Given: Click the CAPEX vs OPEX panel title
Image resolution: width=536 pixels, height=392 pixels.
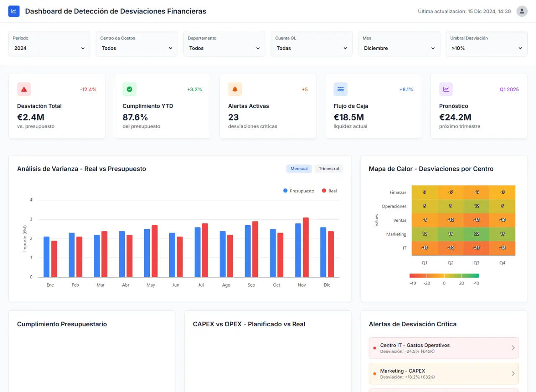Looking at the screenshot, I should click(x=249, y=324).
